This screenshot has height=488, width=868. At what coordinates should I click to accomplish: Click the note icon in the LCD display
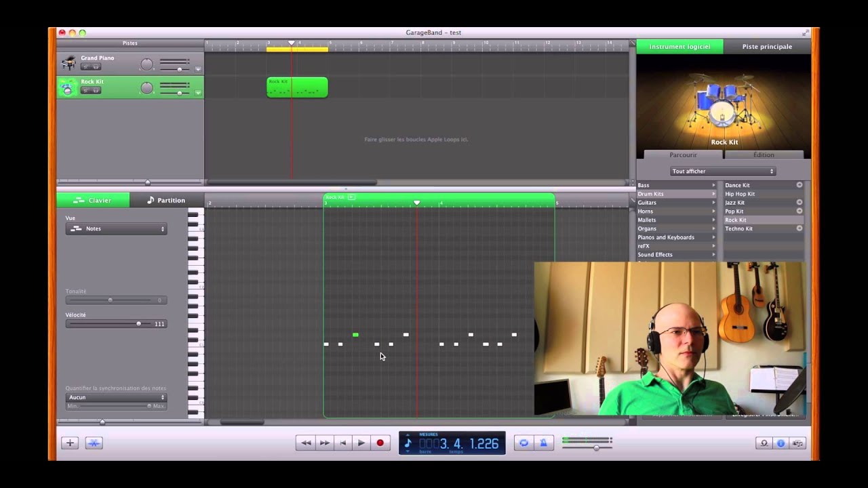(408, 443)
